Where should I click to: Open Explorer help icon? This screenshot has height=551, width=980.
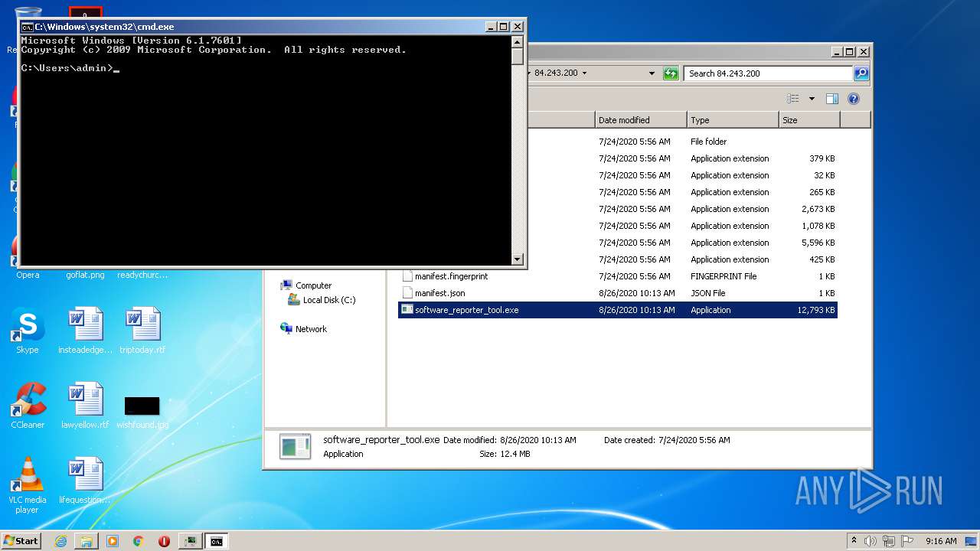pos(854,99)
